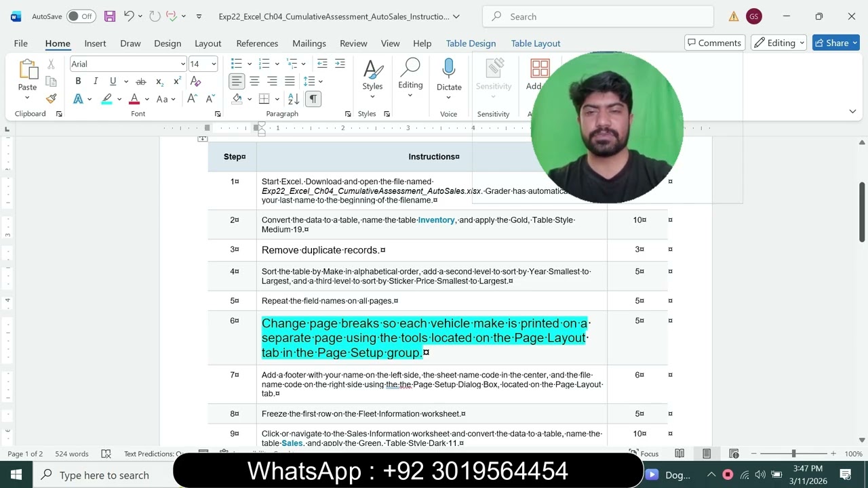Switch to the Layout tab
Viewport: 868px width, 488px height.
click(208, 43)
